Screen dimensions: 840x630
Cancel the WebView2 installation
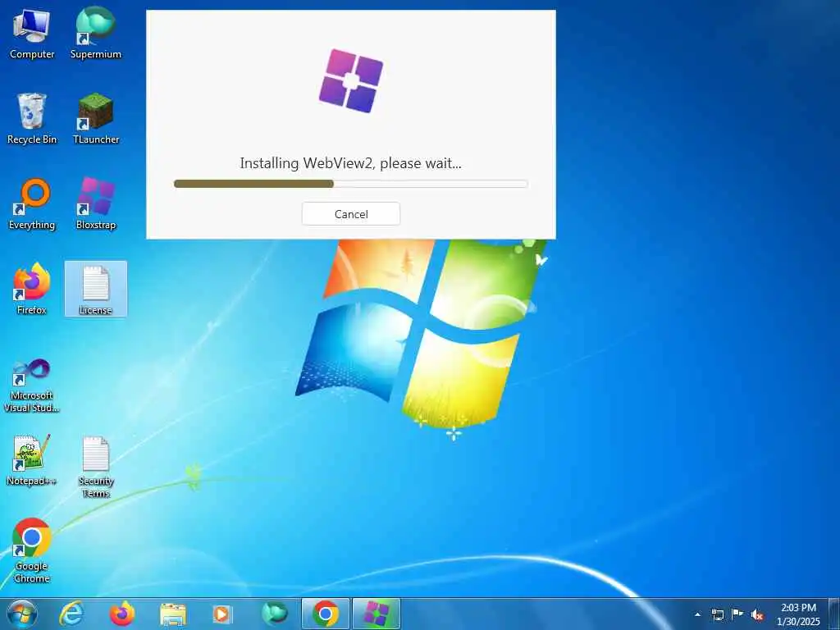pyautogui.click(x=351, y=214)
